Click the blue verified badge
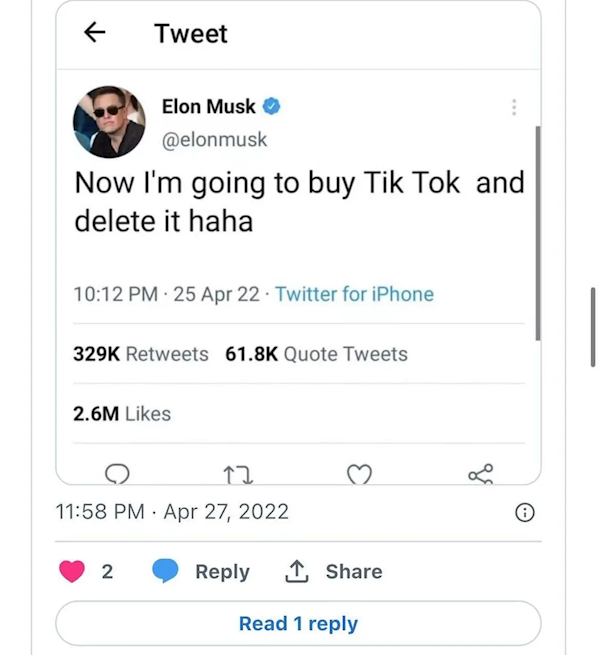 pyautogui.click(x=272, y=106)
